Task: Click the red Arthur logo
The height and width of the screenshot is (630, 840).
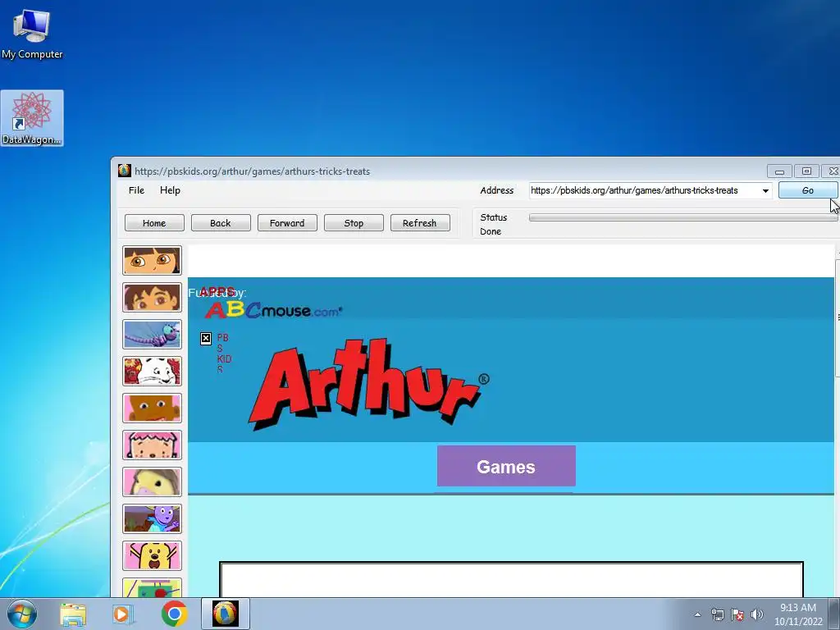Action: tap(368, 384)
